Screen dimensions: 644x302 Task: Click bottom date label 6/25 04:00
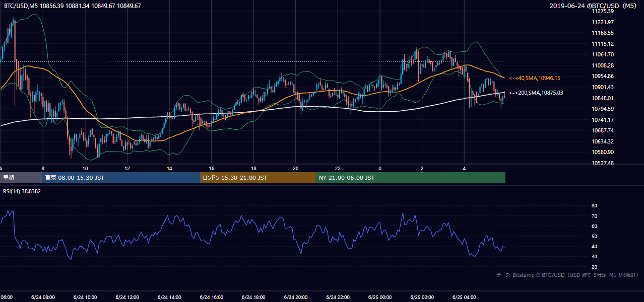tap(464, 297)
